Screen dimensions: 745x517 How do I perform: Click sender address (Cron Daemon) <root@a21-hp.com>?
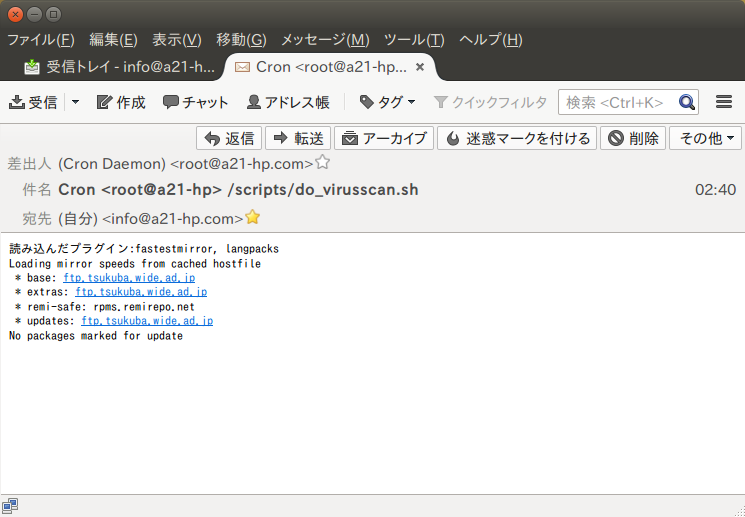point(186,164)
